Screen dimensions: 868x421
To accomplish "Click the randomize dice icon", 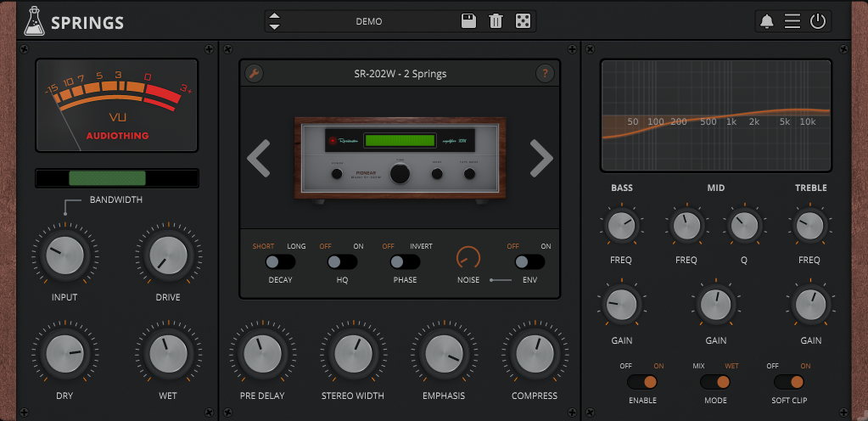I will click(524, 21).
